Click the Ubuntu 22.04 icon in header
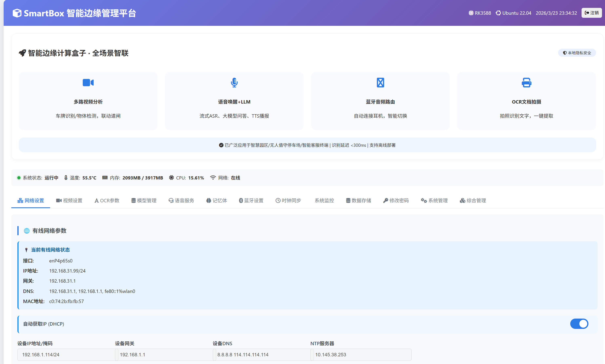 (498, 13)
